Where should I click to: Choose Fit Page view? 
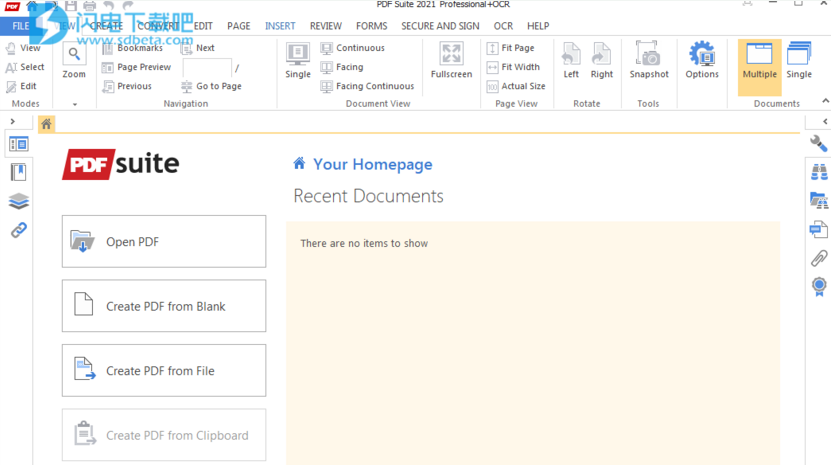coord(511,48)
